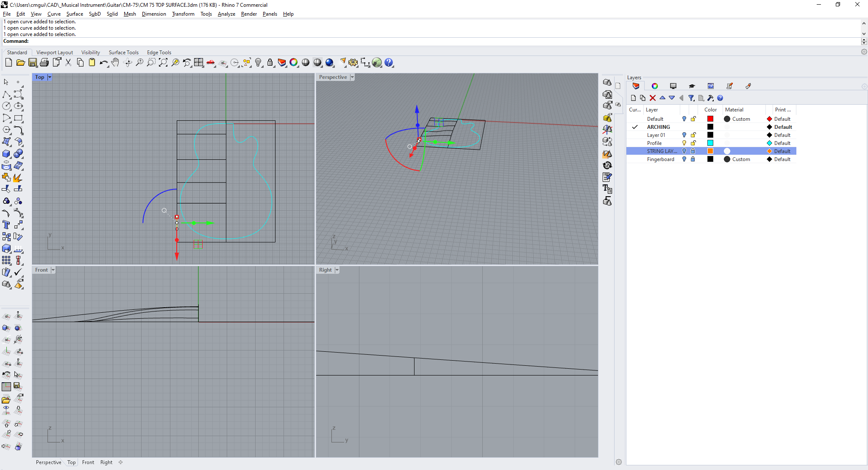Select the Right viewport tab at bottom
Image resolution: width=868 pixels, height=470 pixels.
click(x=106, y=462)
